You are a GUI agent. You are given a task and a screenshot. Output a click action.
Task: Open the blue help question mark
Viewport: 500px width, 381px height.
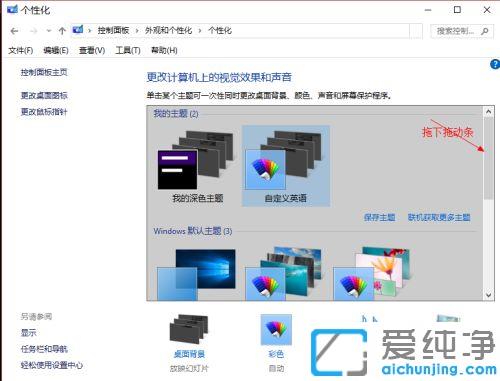495,64
